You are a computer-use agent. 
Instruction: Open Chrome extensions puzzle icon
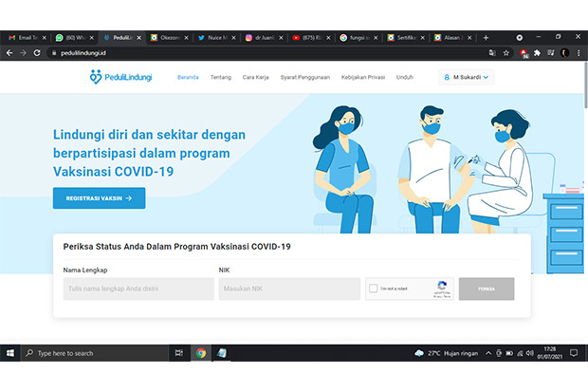coord(537,53)
